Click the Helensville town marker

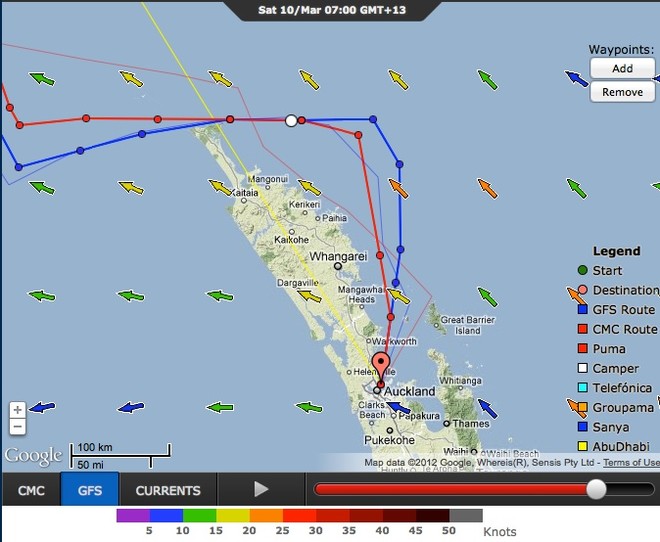tap(349, 372)
